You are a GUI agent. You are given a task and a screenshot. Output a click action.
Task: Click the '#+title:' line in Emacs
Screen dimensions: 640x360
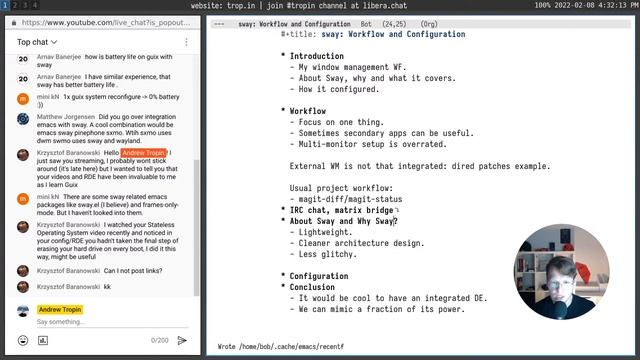pyautogui.click(x=373, y=34)
